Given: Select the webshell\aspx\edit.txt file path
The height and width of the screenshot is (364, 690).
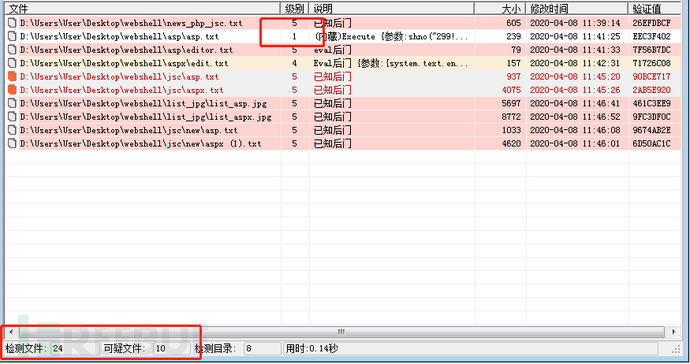Looking at the screenshot, I should tap(124, 63).
